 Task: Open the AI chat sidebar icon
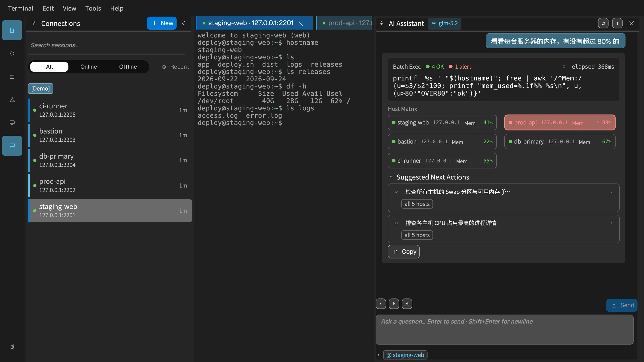click(12, 146)
